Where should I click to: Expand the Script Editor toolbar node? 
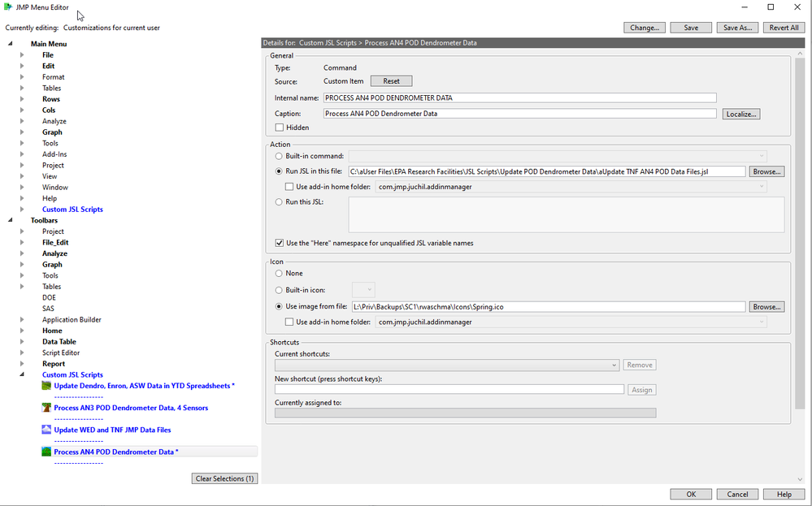click(x=22, y=352)
